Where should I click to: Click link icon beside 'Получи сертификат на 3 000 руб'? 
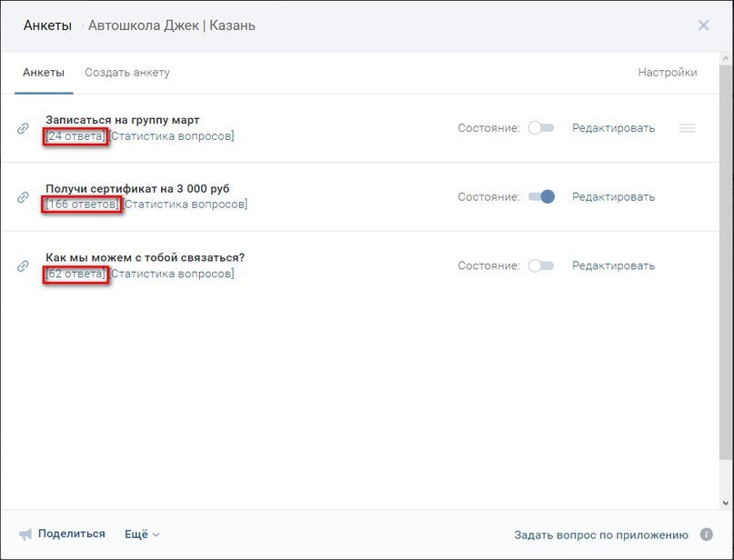[23, 197]
